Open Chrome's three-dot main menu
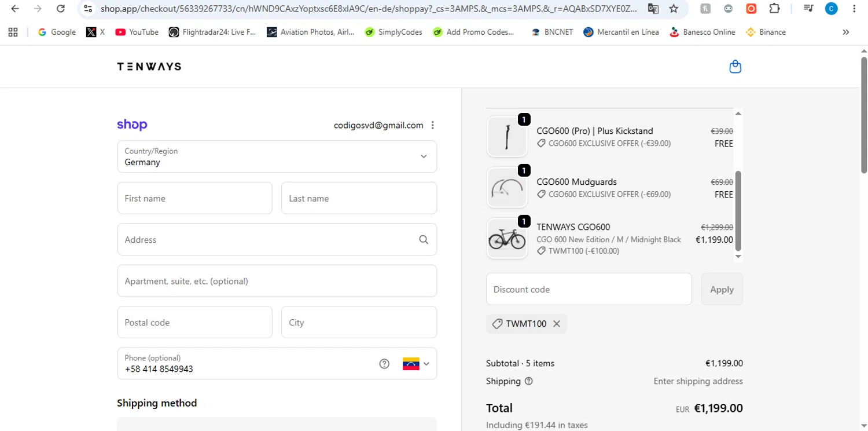 point(854,9)
